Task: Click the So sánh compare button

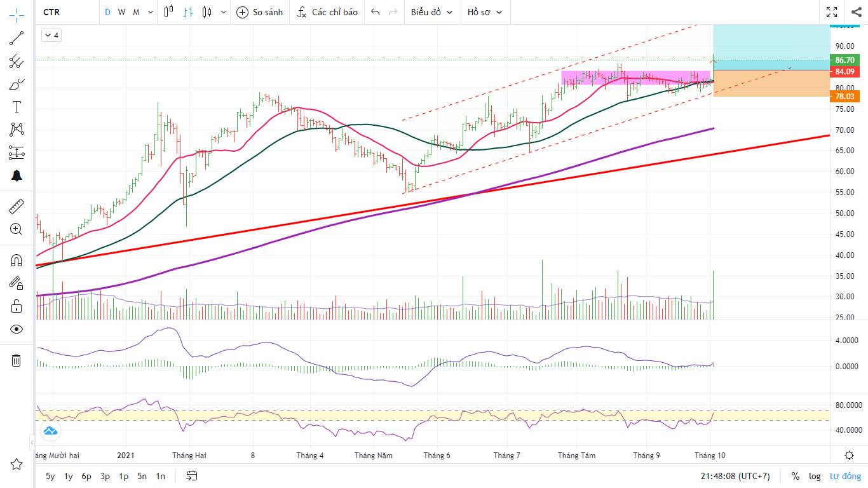Action: [259, 12]
